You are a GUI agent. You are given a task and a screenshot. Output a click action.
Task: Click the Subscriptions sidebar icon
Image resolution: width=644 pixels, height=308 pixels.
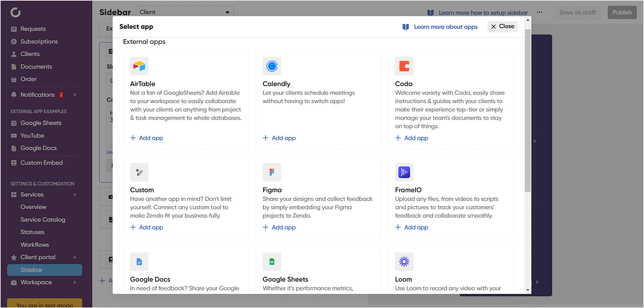point(14,41)
